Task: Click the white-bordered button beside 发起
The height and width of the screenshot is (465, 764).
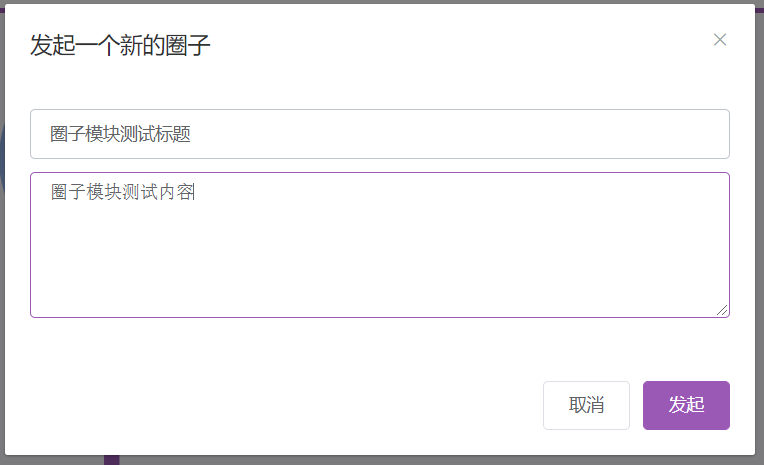Action: (586, 405)
